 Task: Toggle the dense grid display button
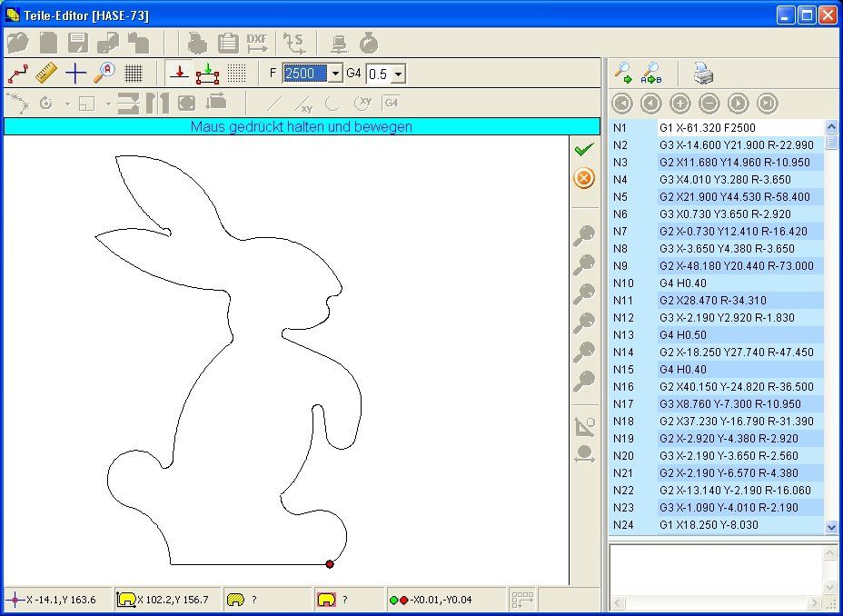coord(134,73)
